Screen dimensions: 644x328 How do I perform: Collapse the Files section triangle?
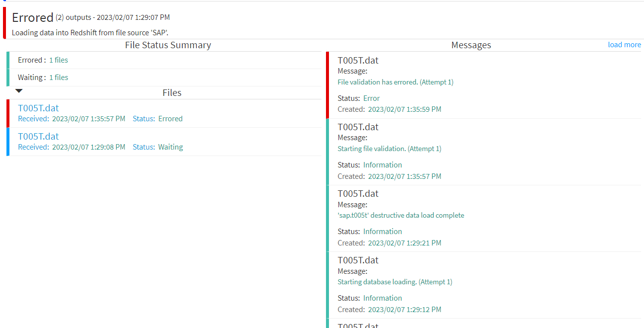point(19,91)
